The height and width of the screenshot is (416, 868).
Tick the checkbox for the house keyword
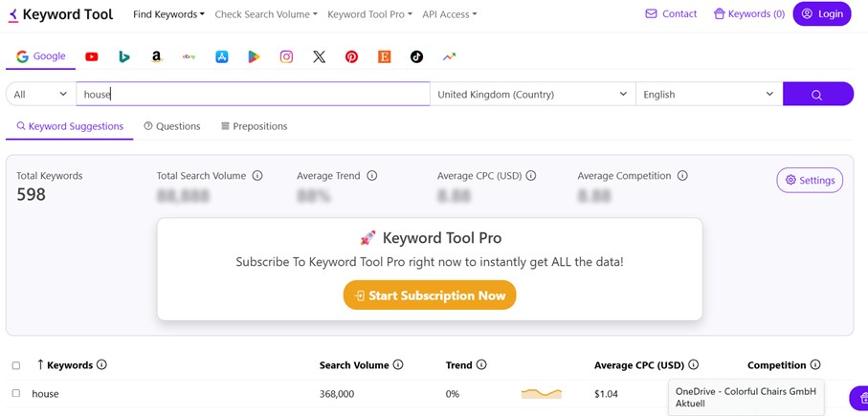tap(16, 393)
